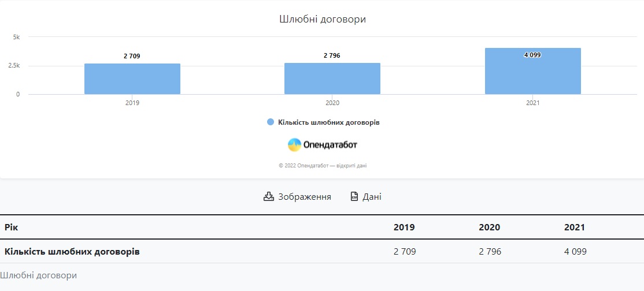This screenshot has width=644, height=291.
Task: Download chart via Зображення link
Action: click(305, 196)
